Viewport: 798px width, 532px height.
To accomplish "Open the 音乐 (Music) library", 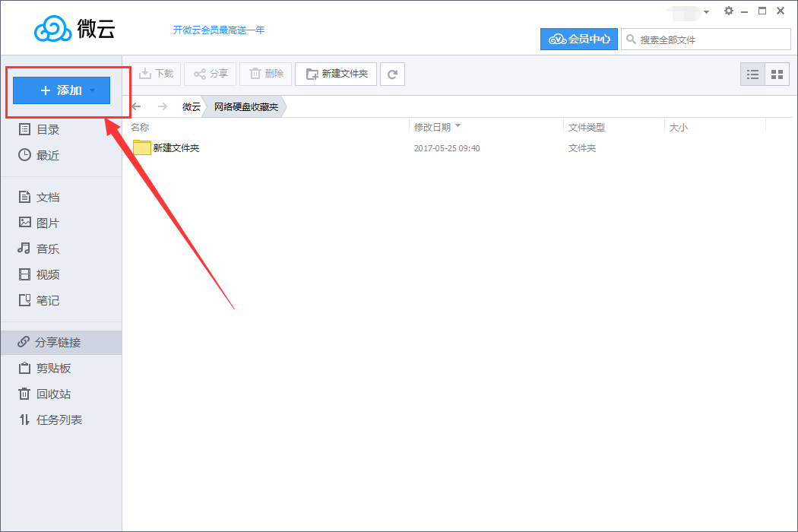I will 46,248.
